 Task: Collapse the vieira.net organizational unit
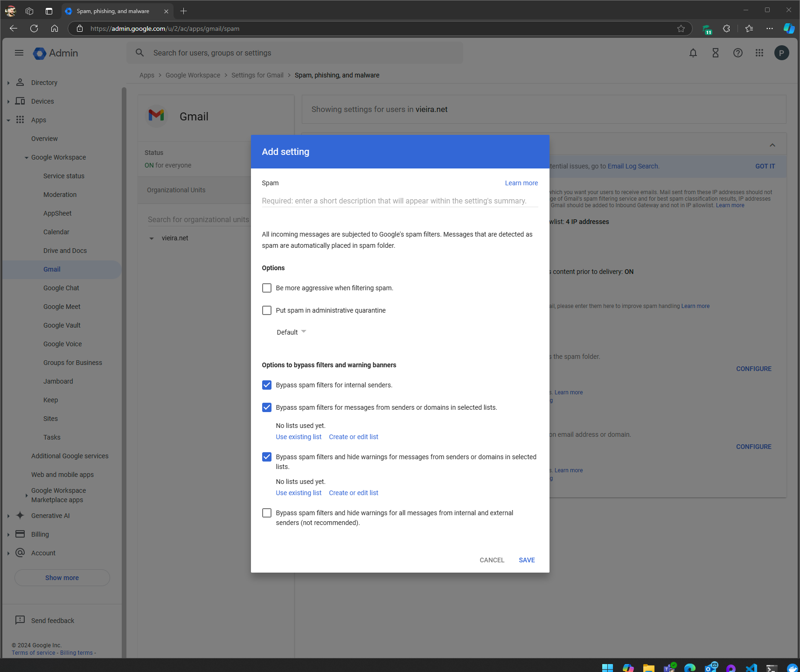(152, 238)
